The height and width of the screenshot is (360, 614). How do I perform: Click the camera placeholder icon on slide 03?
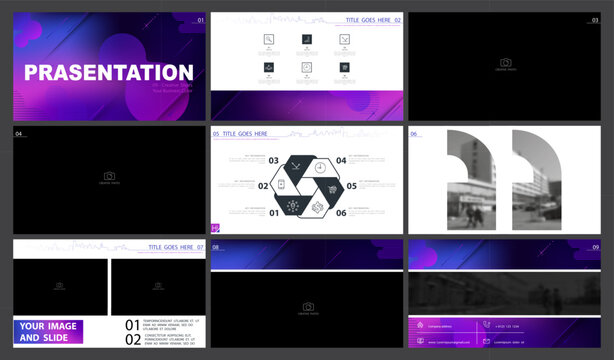point(506,63)
